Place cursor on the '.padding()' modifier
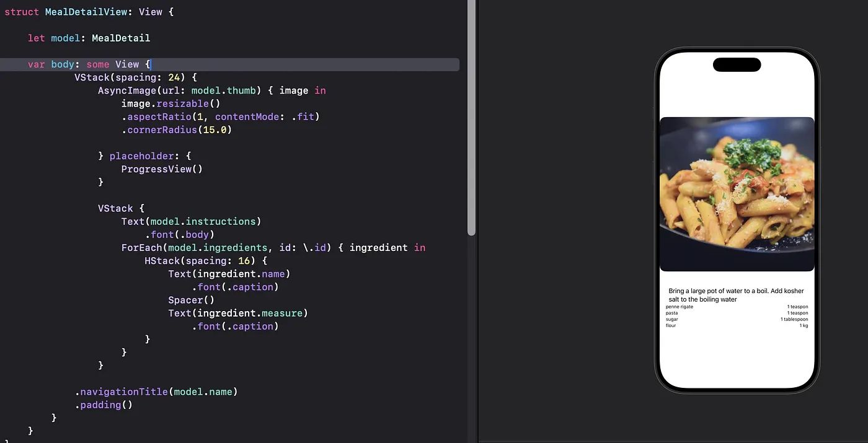The height and width of the screenshot is (443, 868). pyautogui.click(x=104, y=405)
